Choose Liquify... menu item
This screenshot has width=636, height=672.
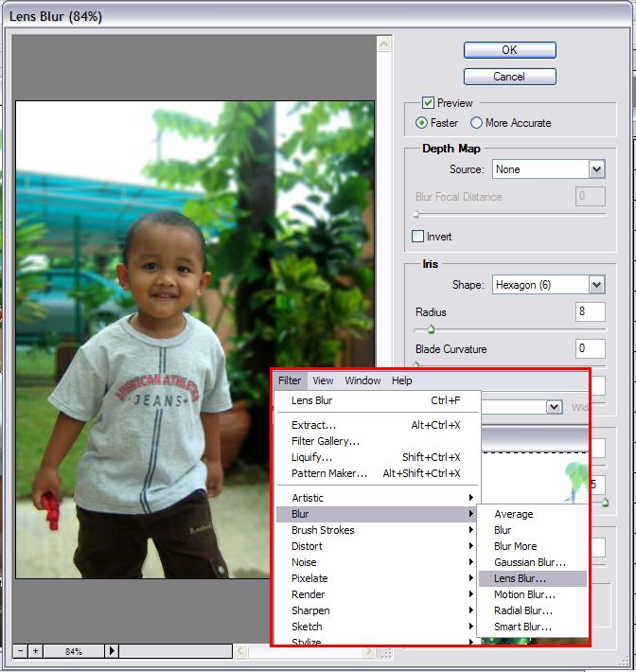377,457
